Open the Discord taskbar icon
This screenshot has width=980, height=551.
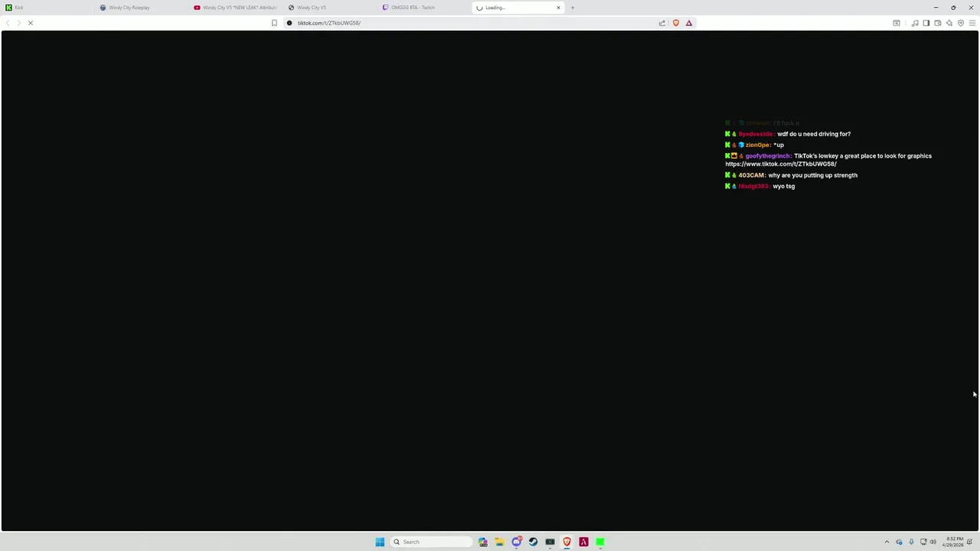tap(517, 542)
